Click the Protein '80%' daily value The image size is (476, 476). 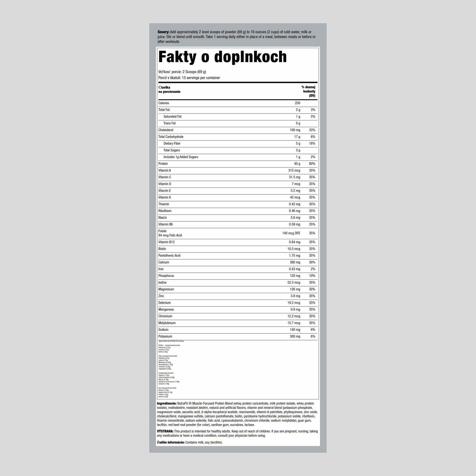(x=312, y=164)
